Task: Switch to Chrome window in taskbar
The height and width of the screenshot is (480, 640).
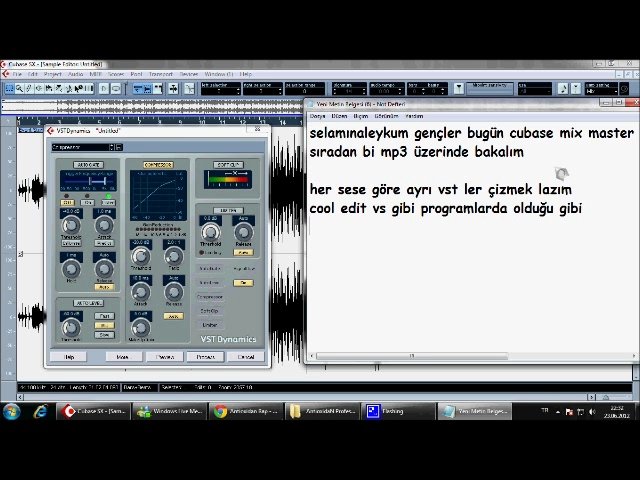Action: pos(245,411)
